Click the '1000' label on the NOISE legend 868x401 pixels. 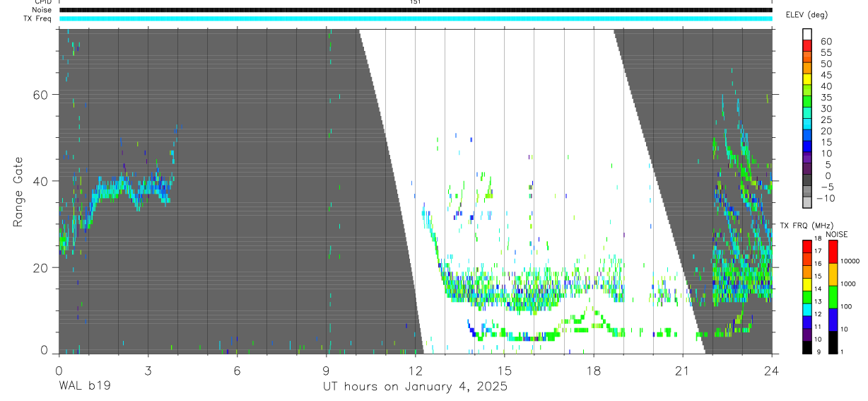tap(848, 284)
